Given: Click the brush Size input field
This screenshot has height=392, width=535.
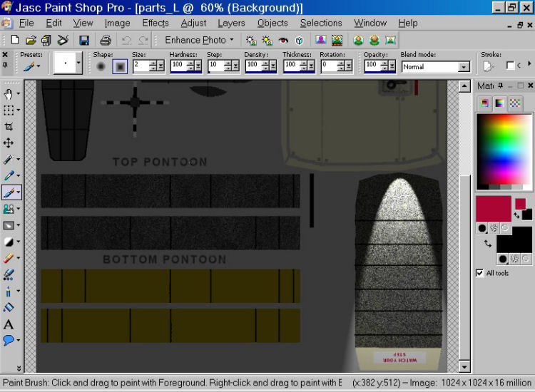Looking at the screenshot, I should 141,66.
